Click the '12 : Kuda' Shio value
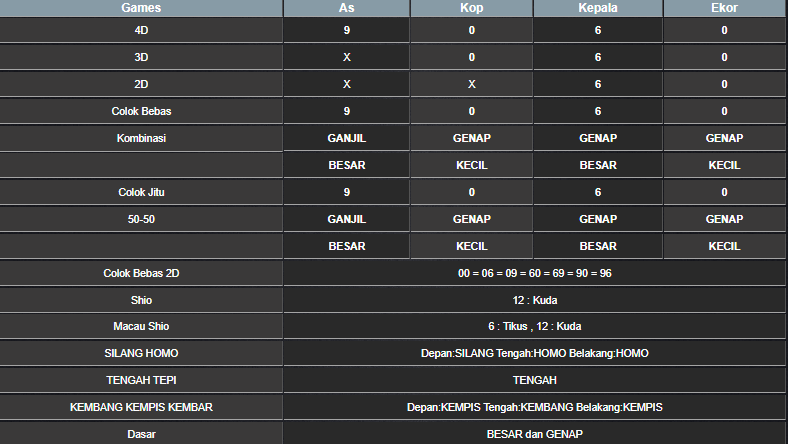This screenshot has height=444, width=788. coord(535,300)
